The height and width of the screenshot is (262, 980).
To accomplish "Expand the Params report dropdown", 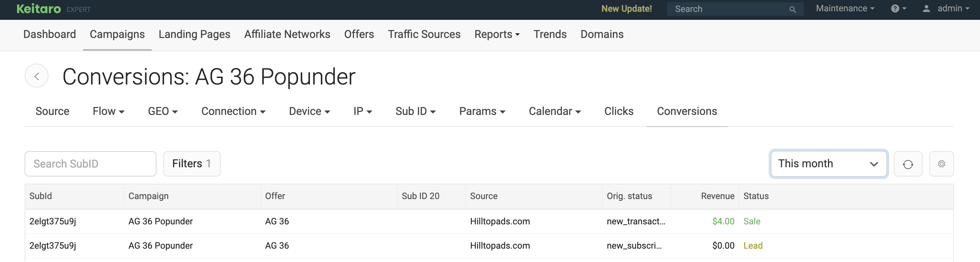I will coord(482,111).
